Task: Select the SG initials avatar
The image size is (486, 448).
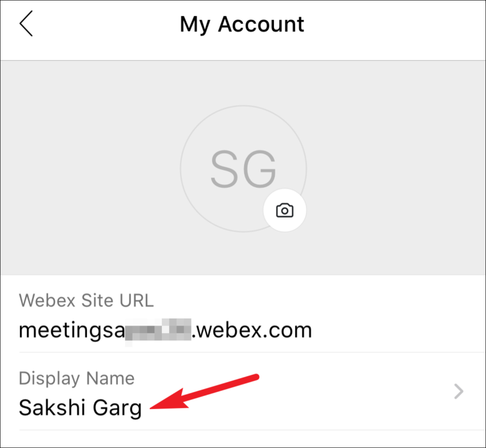Action: 243,169
